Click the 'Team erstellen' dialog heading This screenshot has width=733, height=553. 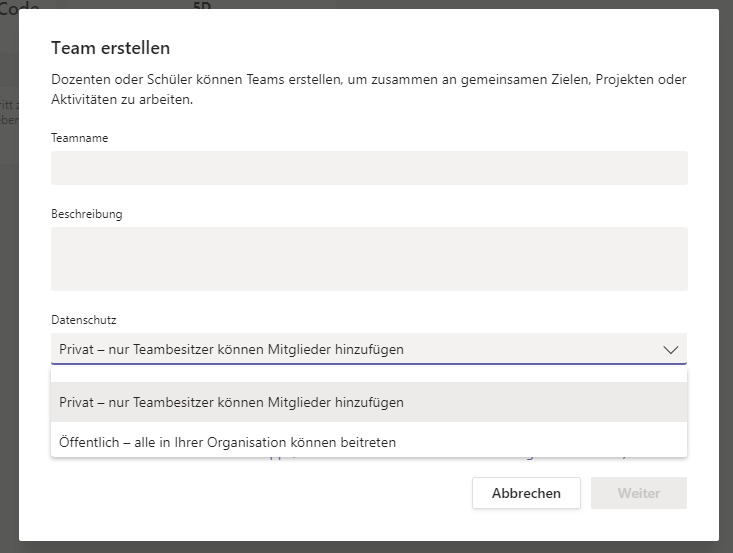(110, 48)
